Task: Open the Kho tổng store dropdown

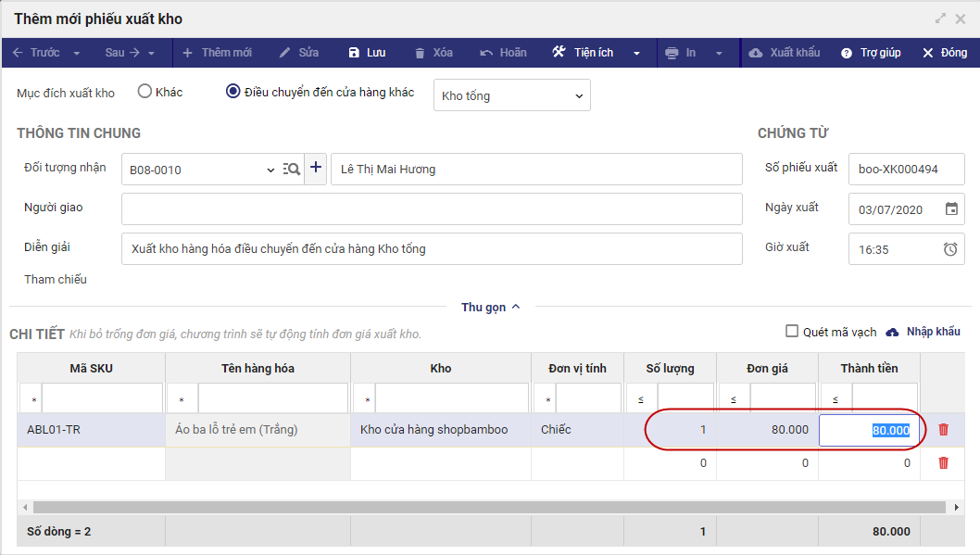Action: [511, 95]
